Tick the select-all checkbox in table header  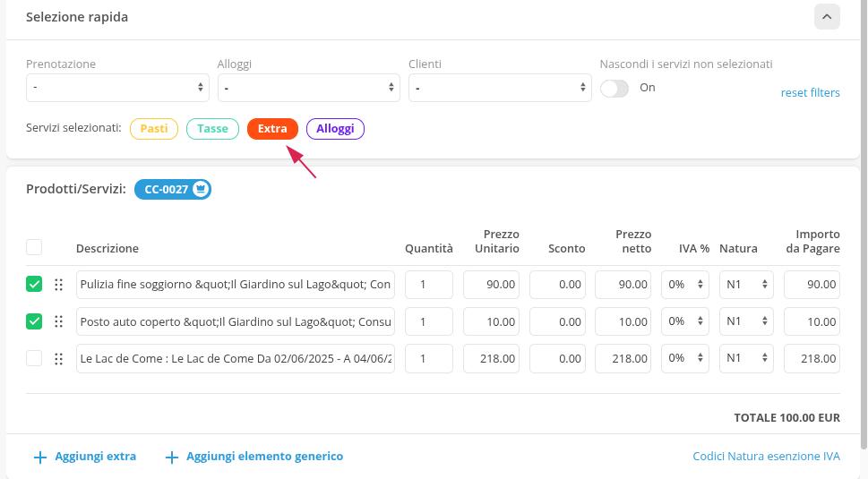[x=34, y=247]
